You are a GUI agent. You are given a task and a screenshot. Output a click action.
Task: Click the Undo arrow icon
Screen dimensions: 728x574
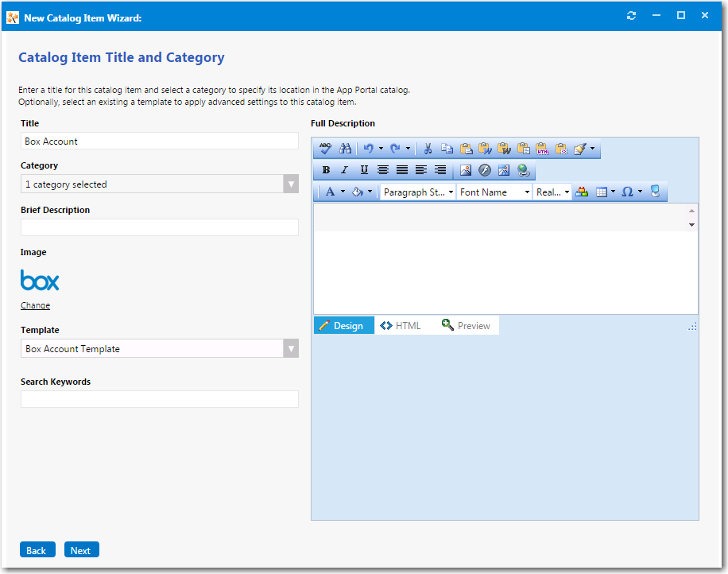click(x=368, y=149)
